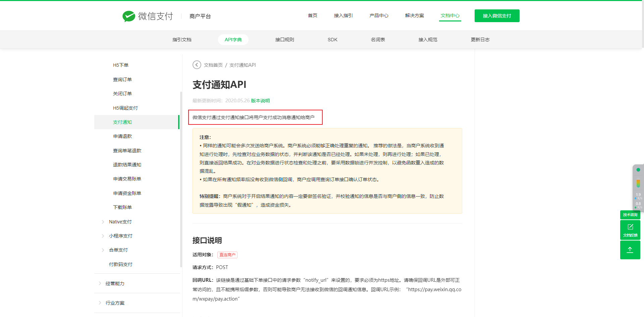
Task: Open 查询单笔退款 in the sidebar
Action: pos(127,151)
